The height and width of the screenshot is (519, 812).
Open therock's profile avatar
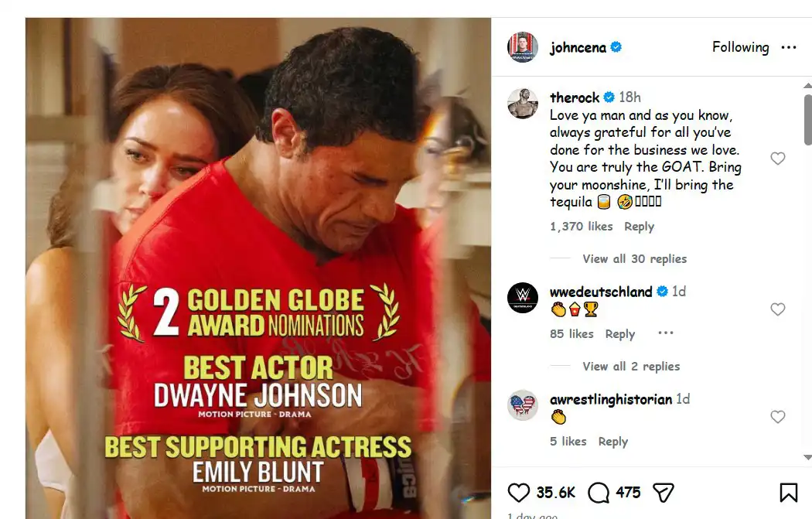523,103
